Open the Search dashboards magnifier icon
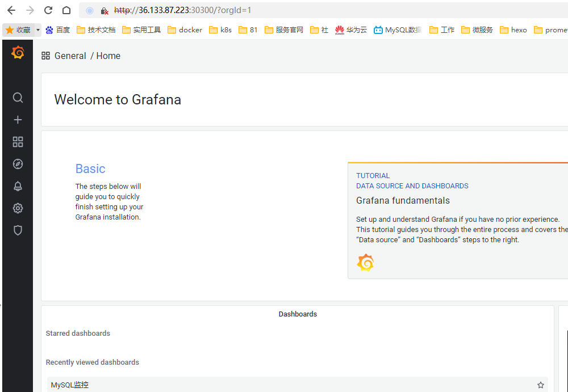The image size is (568, 392). point(18,98)
